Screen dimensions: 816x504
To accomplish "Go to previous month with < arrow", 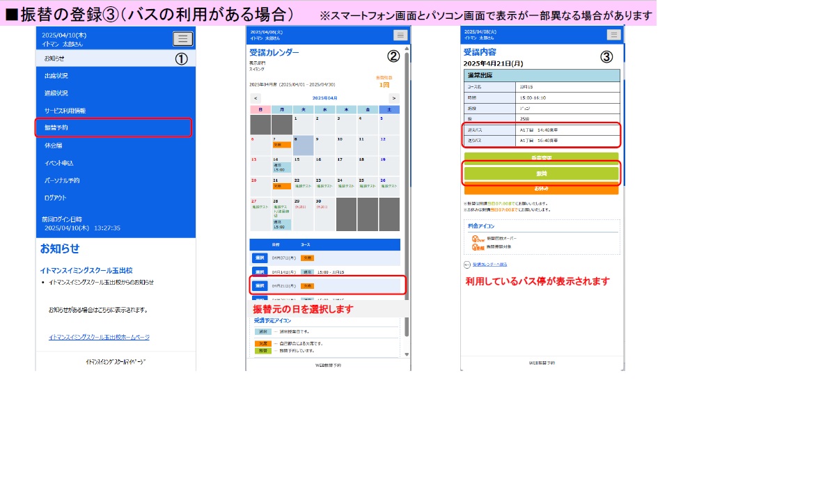I will [256, 98].
